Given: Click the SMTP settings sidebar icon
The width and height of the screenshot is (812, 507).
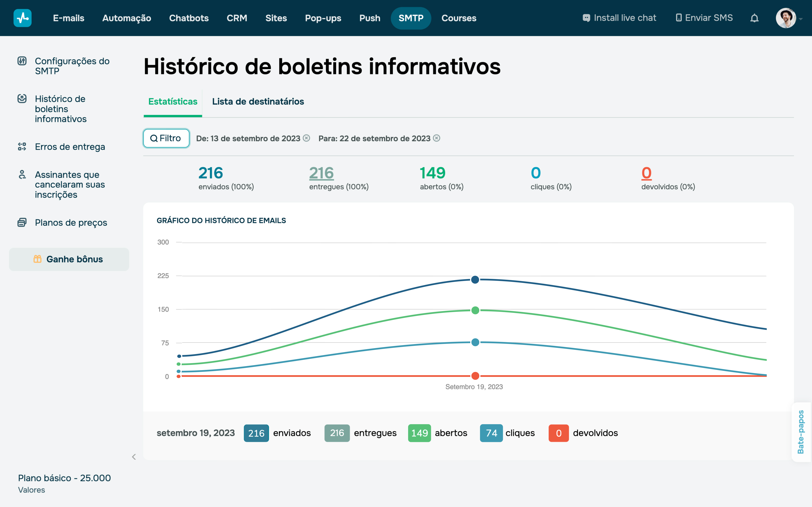Looking at the screenshot, I should (x=22, y=61).
